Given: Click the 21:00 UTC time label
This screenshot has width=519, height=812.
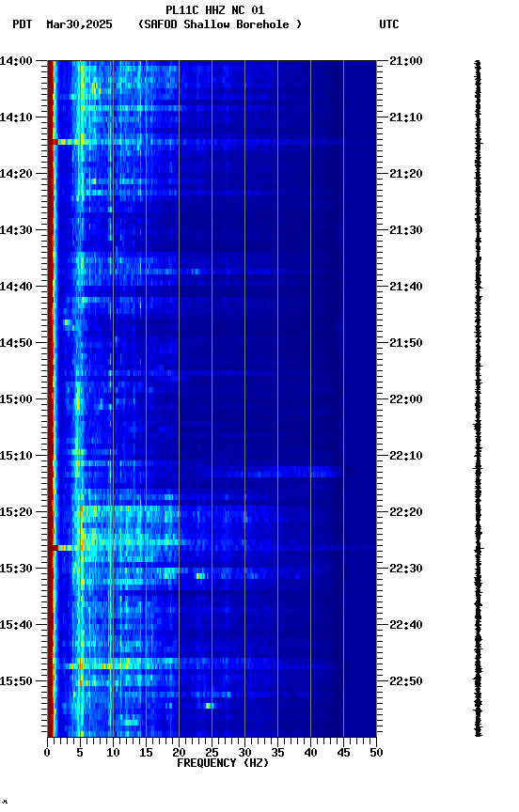Looking at the screenshot, I should 406,60.
